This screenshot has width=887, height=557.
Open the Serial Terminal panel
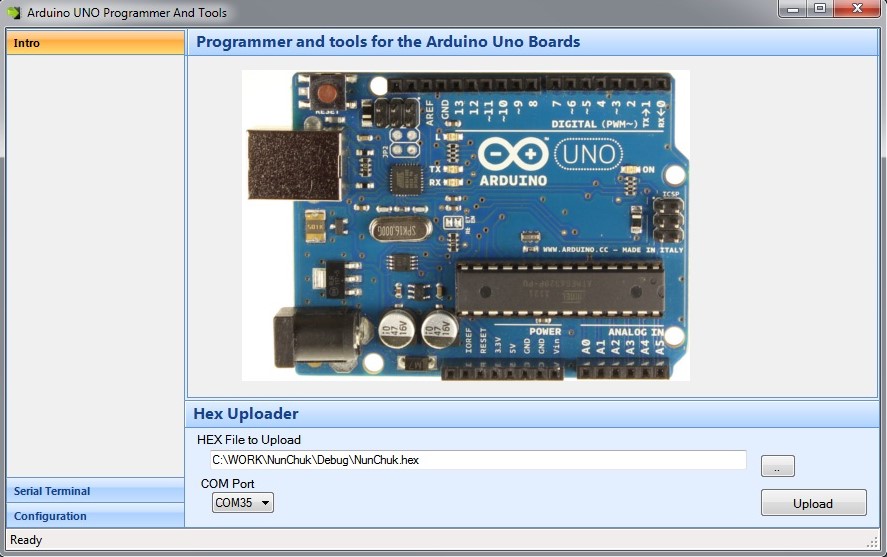(95, 491)
